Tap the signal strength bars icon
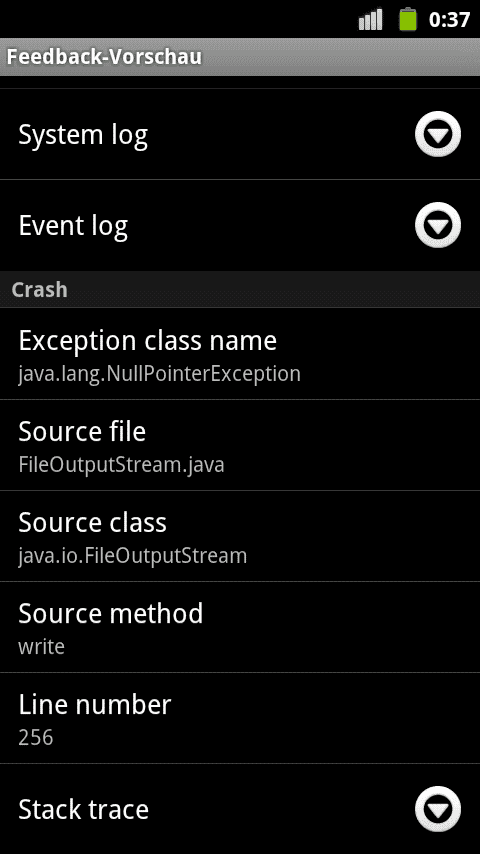This screenshot has height=854, width=480. pos(370,21)
